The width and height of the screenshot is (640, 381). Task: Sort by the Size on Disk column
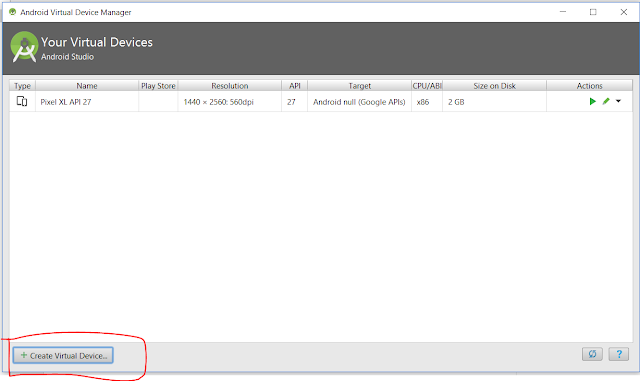click(495, 86)
